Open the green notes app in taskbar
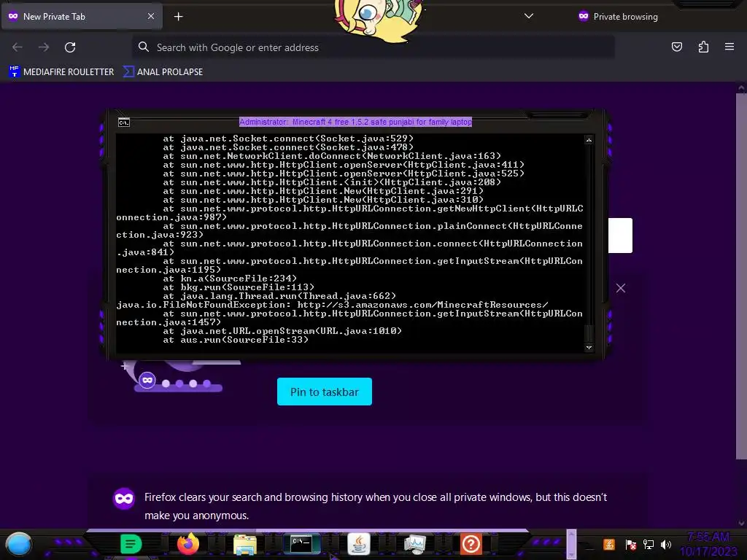The height and width of the screenshot is (560, 747). [x=131, y=544]
